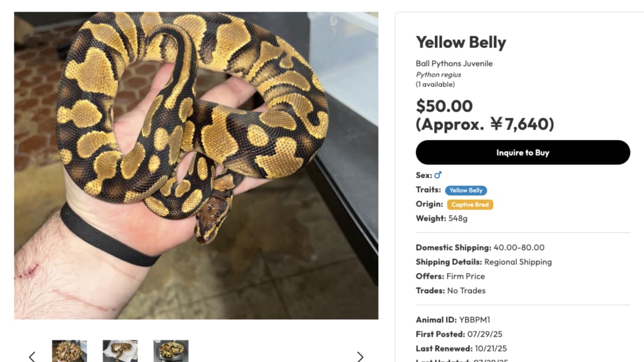Click the Domestic Shipping cost range

pyautogui.click(x=519, y=247)
